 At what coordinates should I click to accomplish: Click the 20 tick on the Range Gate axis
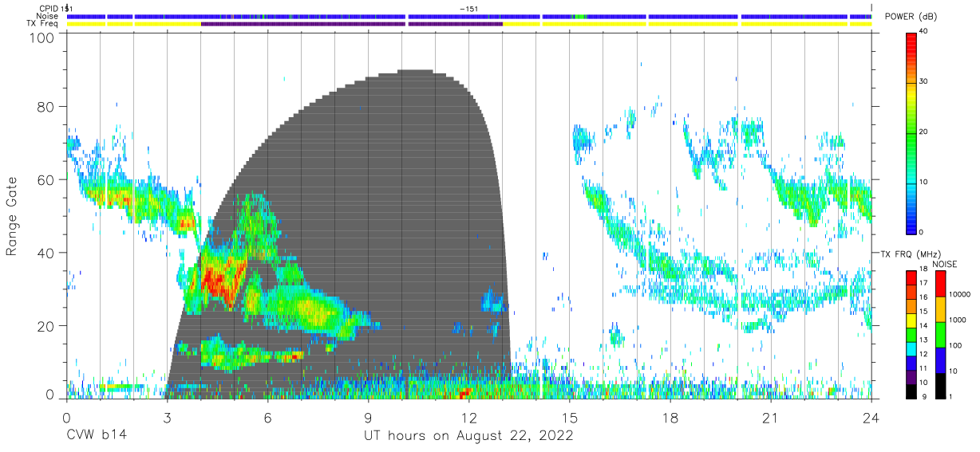45,326
